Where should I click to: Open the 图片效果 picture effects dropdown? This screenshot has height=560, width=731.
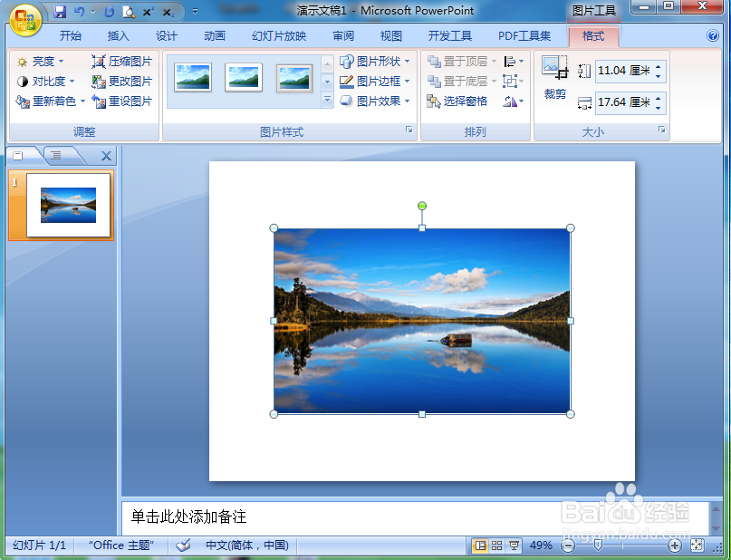374,101
